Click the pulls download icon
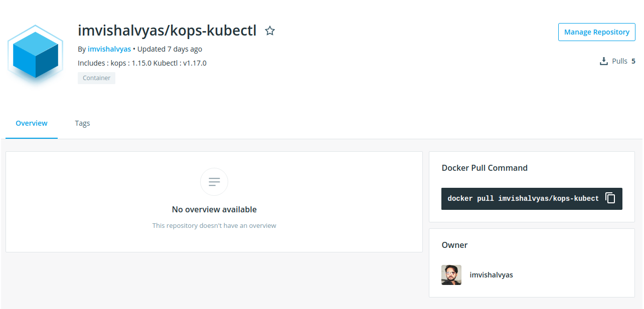Viewport: 644px width, 309px height. coord(604,61)
